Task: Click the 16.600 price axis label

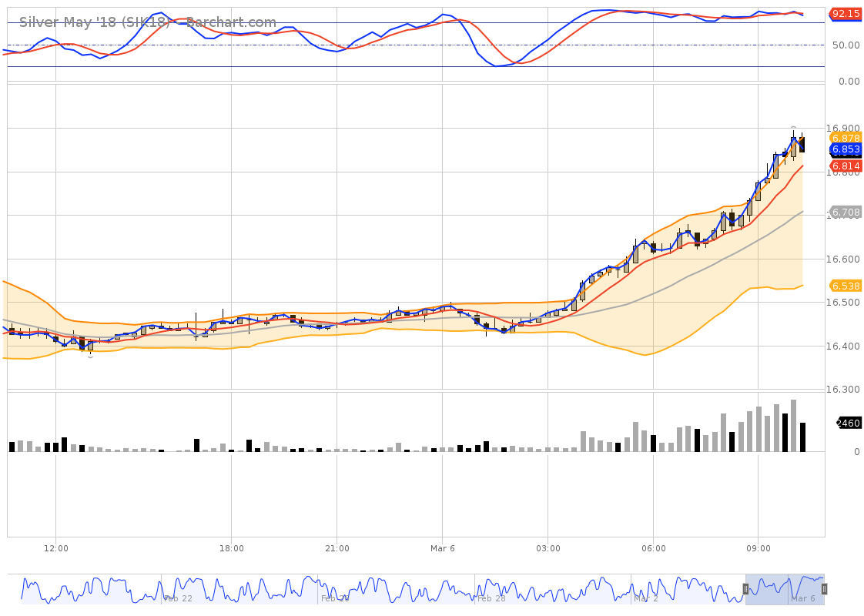Action: pyautogui.click(x=843, y=259)
